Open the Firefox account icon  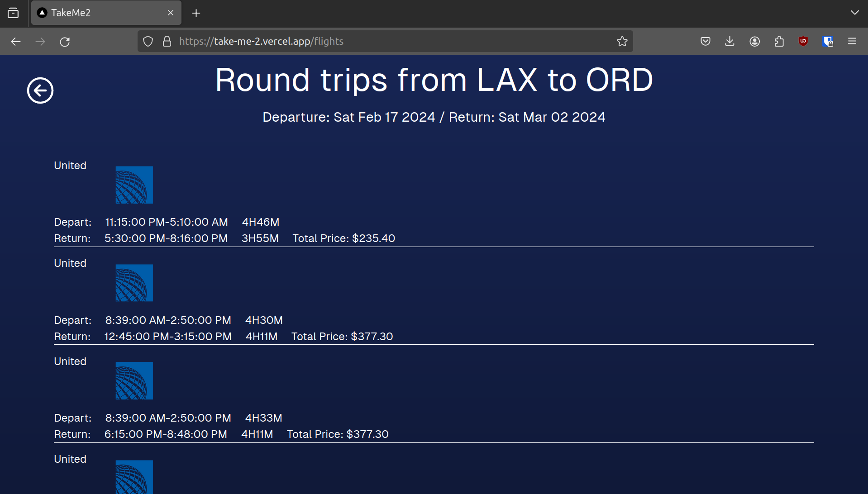[754, 42]
